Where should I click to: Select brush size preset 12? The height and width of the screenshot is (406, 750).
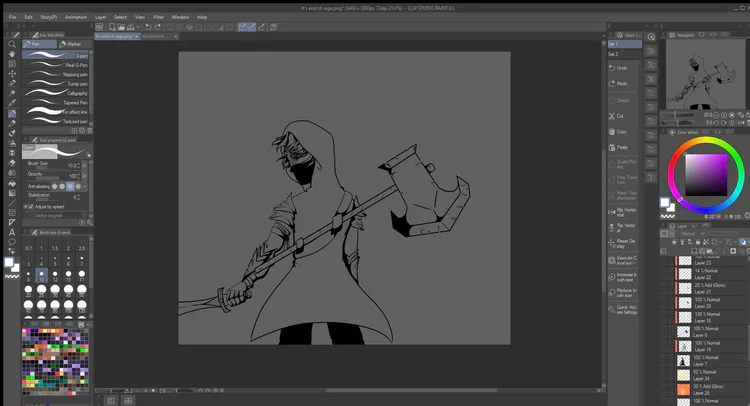coord(55,276)
